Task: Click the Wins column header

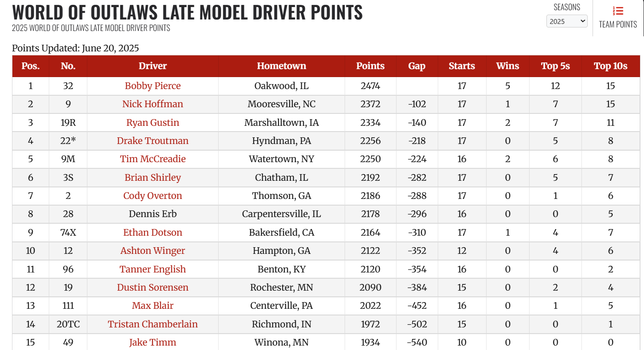Action: (x=507, y=66)
